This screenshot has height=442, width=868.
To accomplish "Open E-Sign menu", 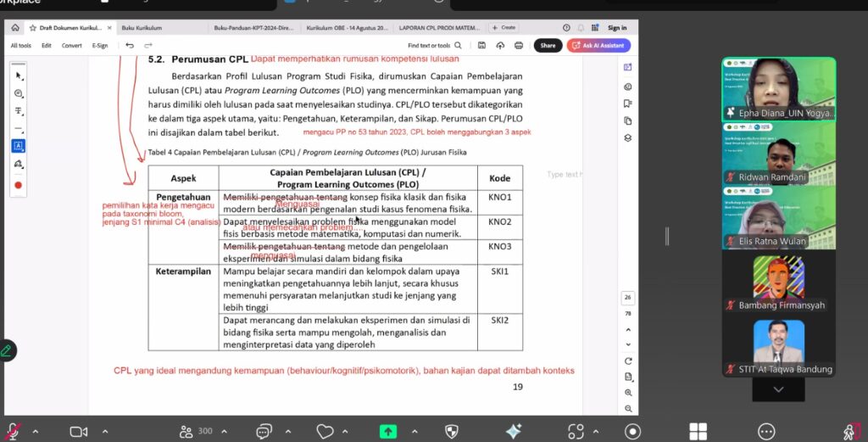I will (x=100, y=46).
